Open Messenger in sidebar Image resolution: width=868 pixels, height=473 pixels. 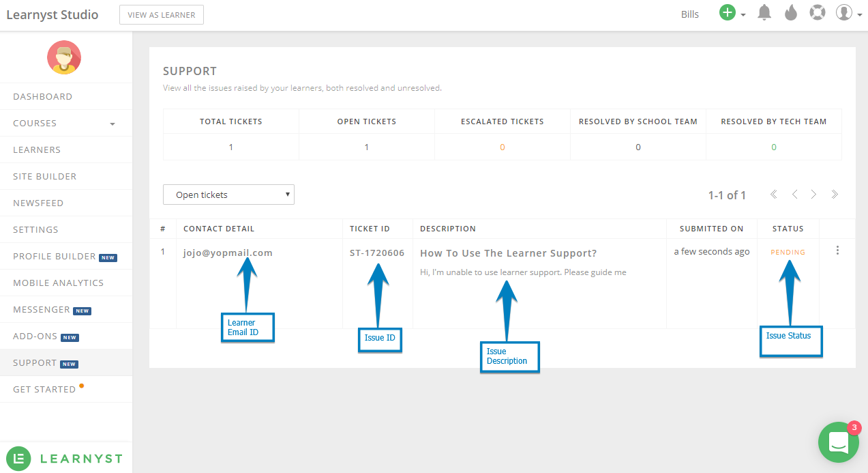[66, 309]
